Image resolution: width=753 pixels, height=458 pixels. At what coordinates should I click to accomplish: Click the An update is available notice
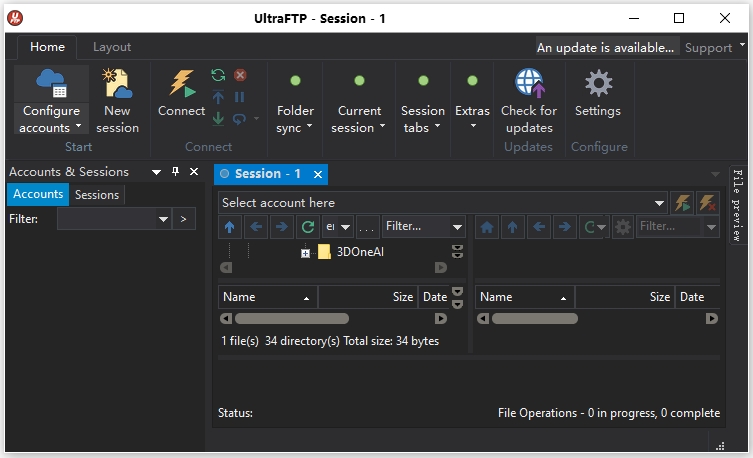click(x=606, y=47)
